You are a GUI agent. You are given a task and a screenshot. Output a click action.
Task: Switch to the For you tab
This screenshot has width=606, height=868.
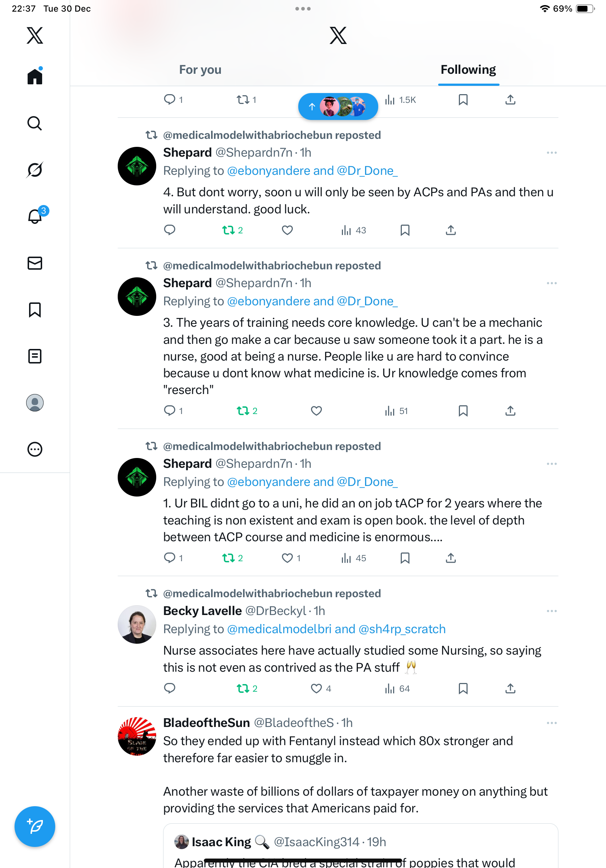click(x=200, y=70)
